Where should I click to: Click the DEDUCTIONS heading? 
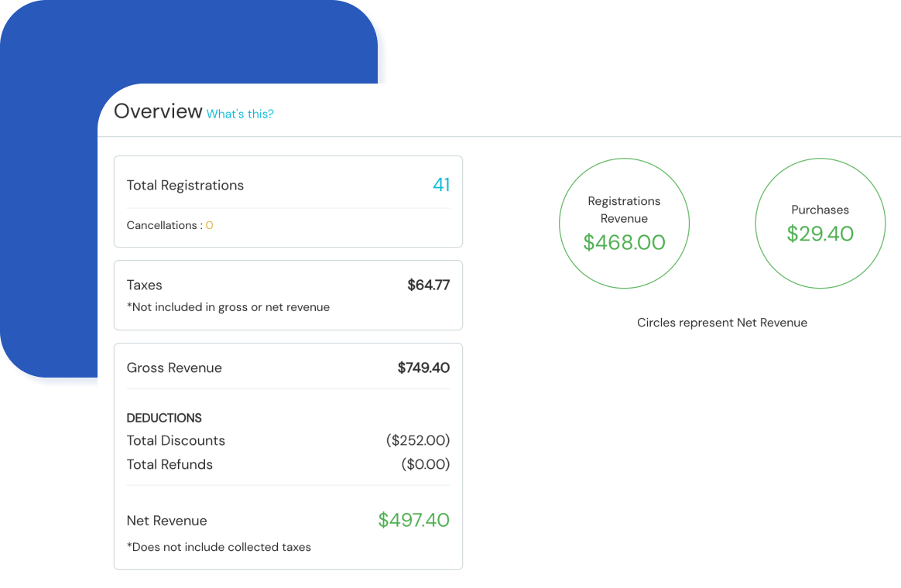pos(164,418)
